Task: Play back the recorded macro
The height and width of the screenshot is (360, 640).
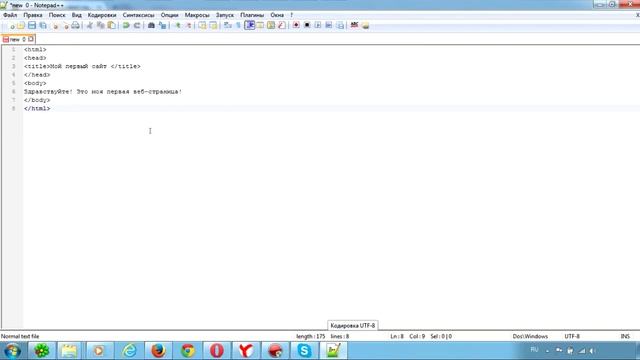Action: [x=318, y=25]
